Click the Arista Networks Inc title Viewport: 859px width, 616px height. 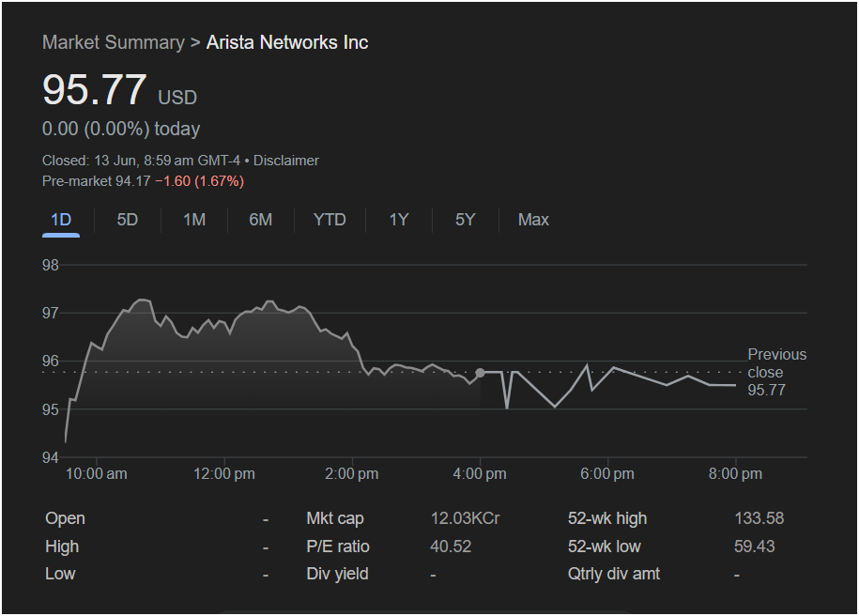click(x=287, y=43)
